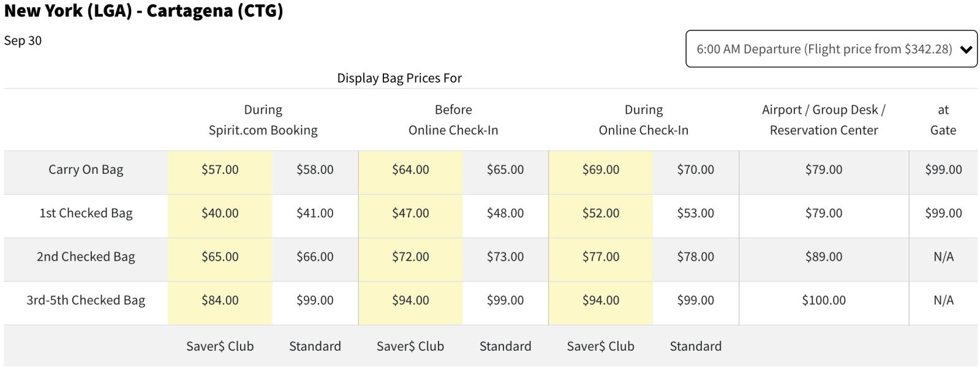Click the $99.00 carry-on gate price
The height and width of the screenshot is (369, 980).
coord(943,170)
